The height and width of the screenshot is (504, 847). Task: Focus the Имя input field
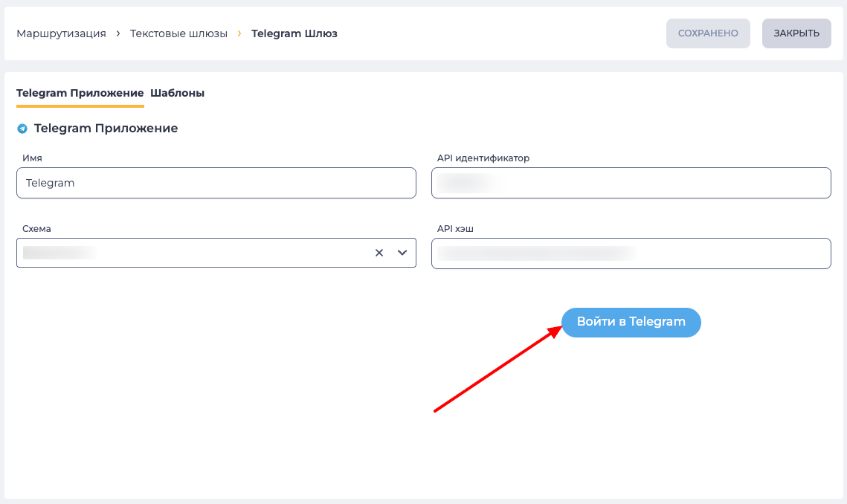coord(216,183)
